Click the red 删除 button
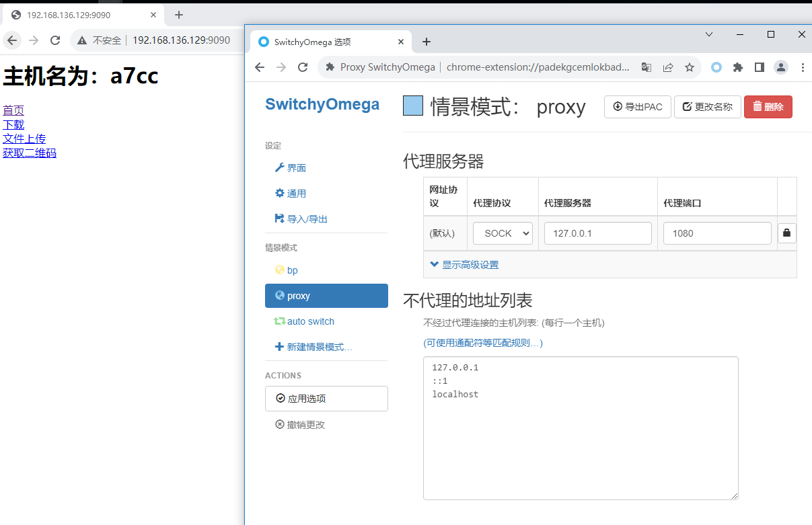Viewport: 812px width, 525px height. [x=768, y=107]
